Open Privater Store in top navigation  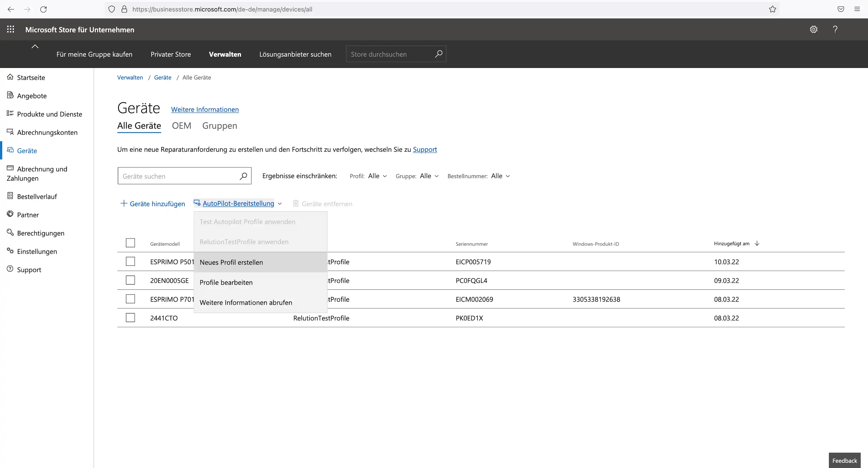[x=171, y=54]
